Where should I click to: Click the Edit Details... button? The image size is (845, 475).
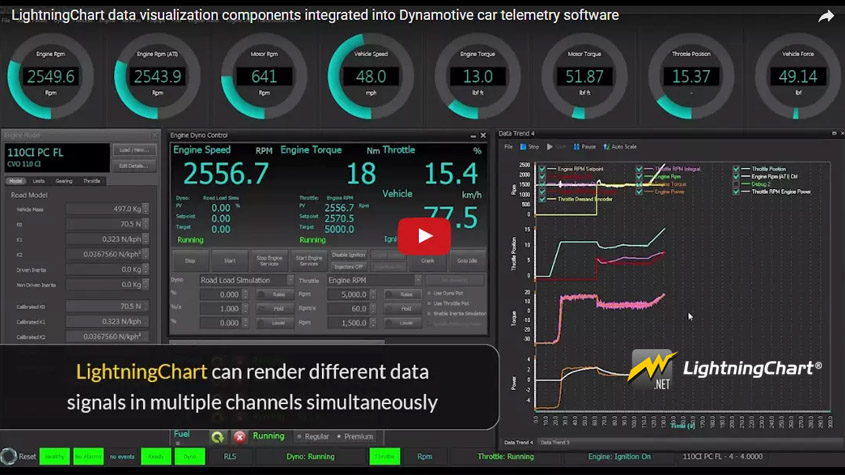(x=134, y=166)
